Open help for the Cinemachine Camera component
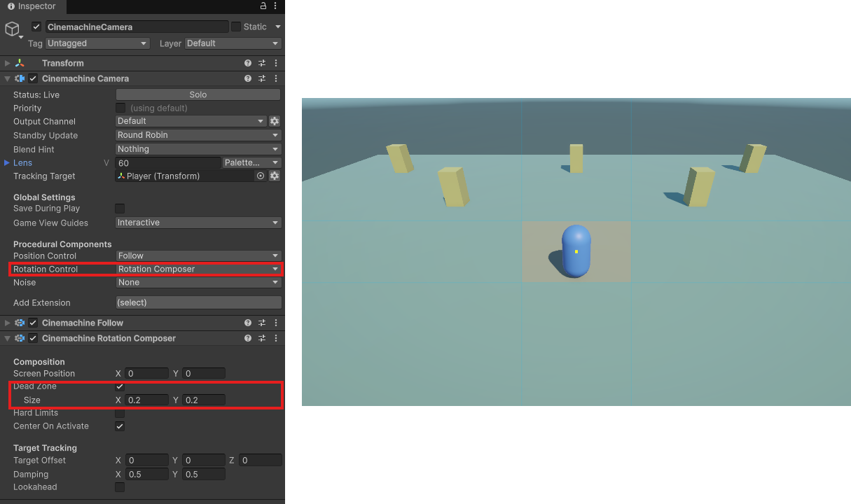The width and height of the screenshot is (851, 504). (x=248, y=78)
